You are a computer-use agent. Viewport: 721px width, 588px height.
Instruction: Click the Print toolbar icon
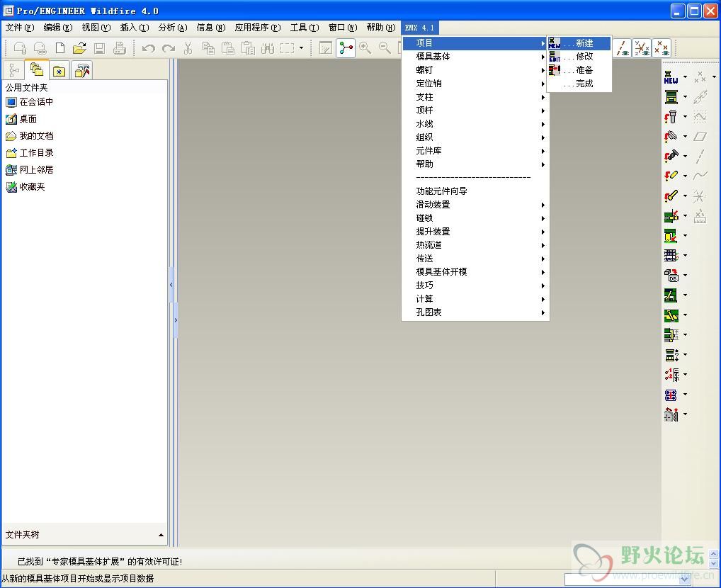[x=120, y=48]
